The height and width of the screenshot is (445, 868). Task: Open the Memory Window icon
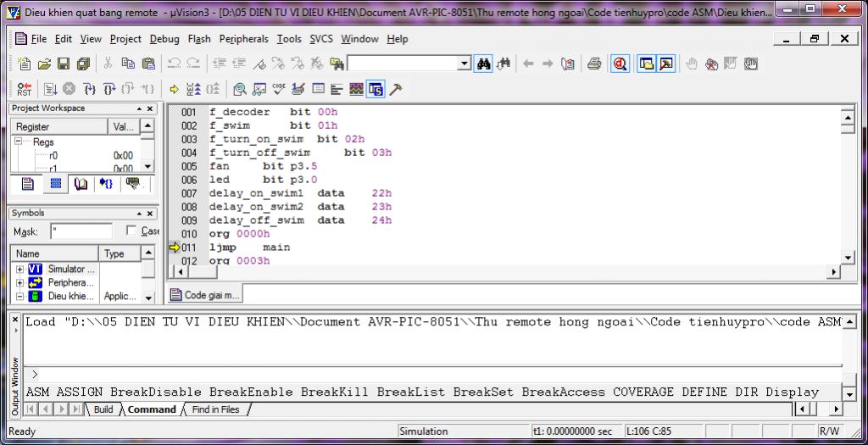(x=319, y=89)
